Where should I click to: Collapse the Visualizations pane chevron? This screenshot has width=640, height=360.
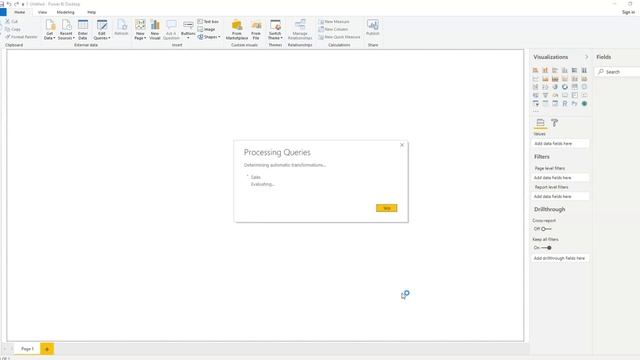(x=587, y=57)
